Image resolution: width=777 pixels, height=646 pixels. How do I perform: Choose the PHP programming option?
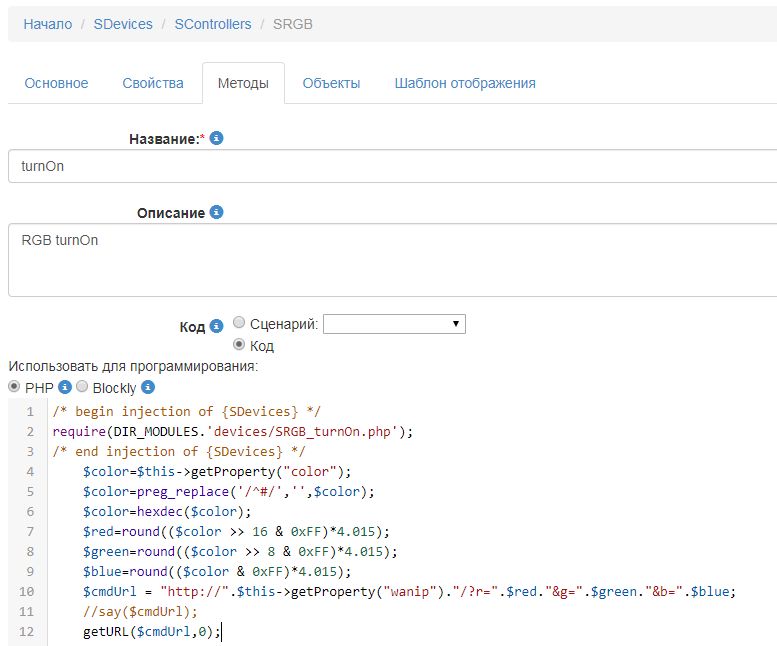pyautogui.click(x=14, y=386)
